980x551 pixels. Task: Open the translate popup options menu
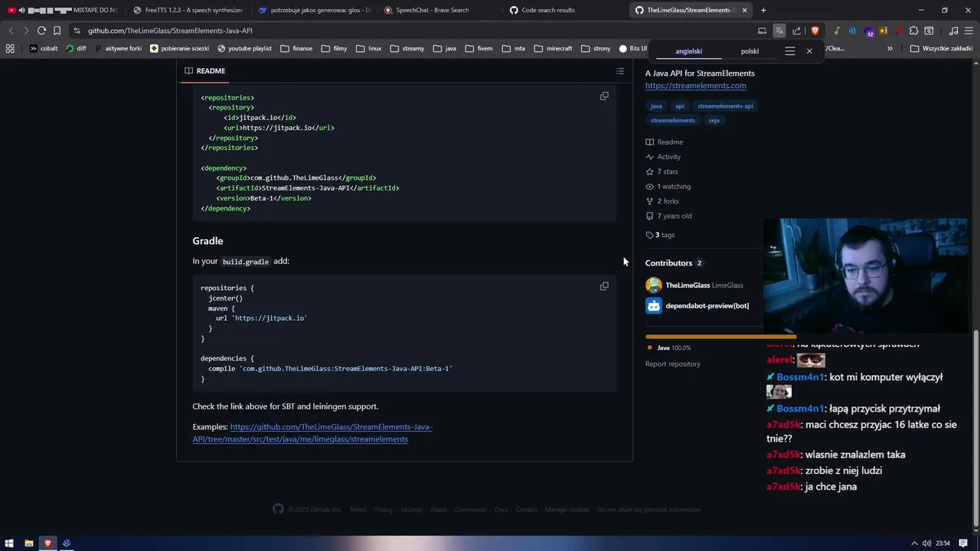790,51
